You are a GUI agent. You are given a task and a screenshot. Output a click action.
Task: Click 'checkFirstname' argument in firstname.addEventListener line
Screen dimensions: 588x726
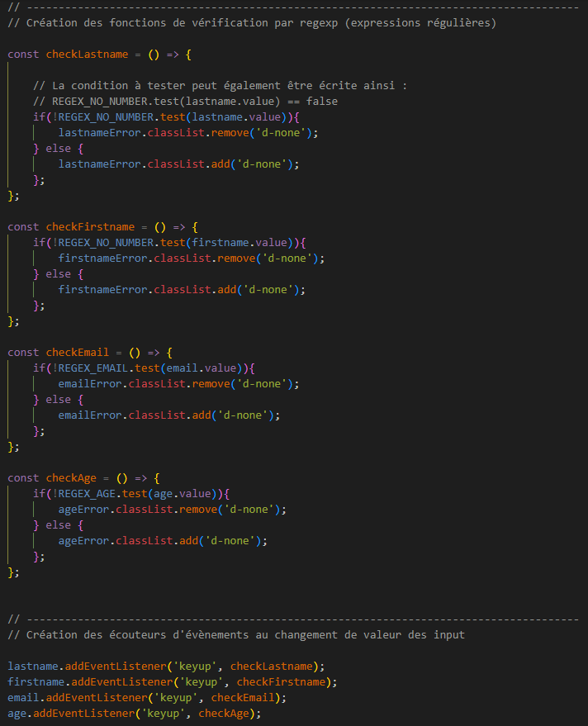(281, 682)
